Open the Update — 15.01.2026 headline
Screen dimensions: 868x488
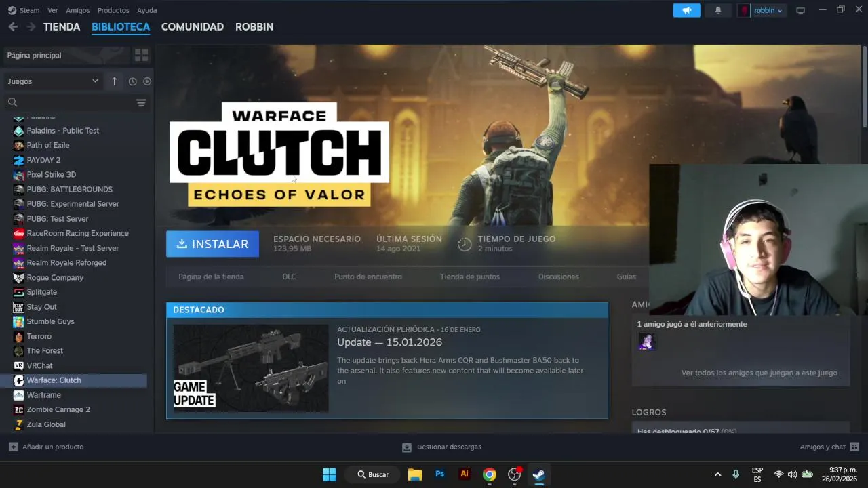(x=389, y=342)
